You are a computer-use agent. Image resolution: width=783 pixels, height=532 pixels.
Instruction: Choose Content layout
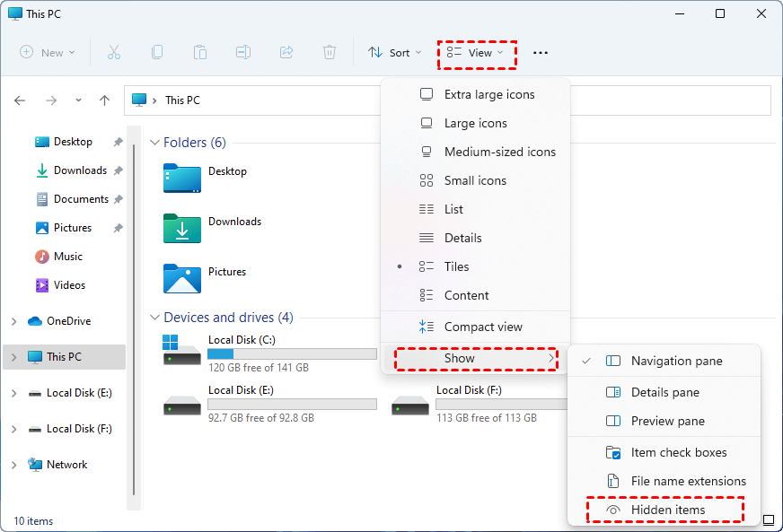tap(475, 295)
